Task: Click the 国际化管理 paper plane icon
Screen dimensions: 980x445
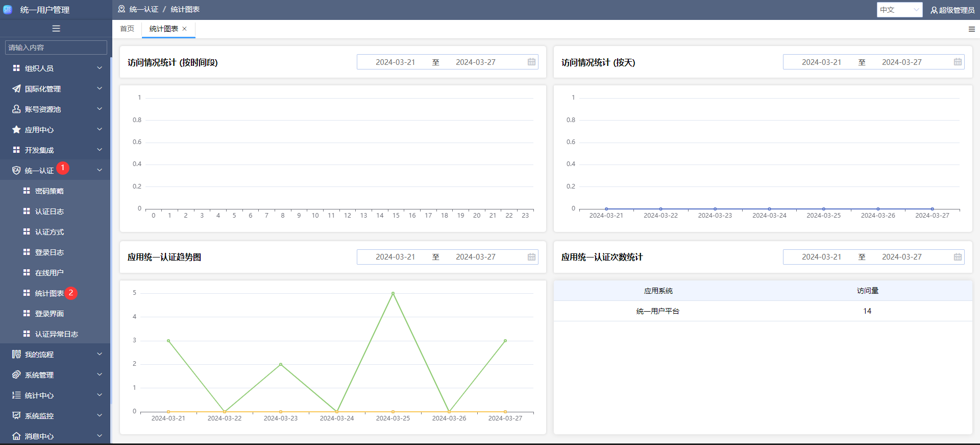Action: (16, 88)
